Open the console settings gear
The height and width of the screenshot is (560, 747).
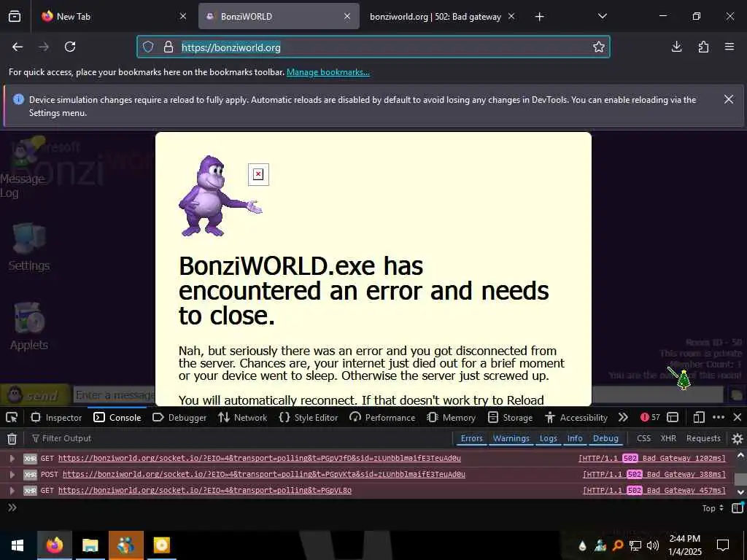[738, 438]
